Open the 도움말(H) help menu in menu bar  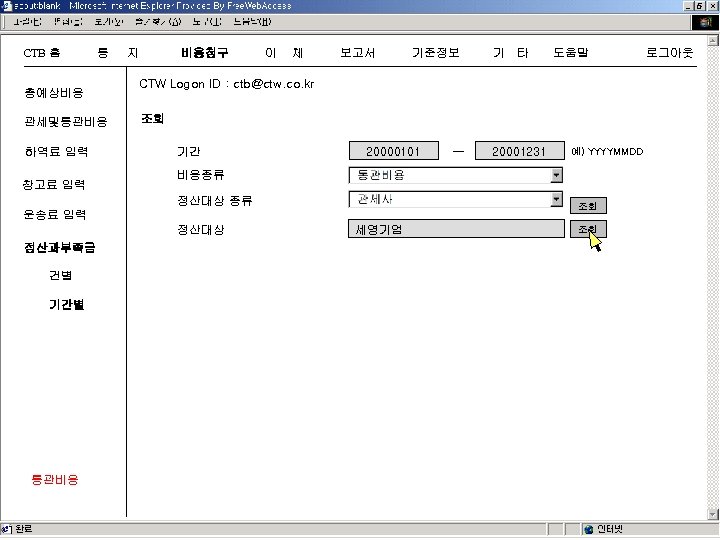pos(252,22)
